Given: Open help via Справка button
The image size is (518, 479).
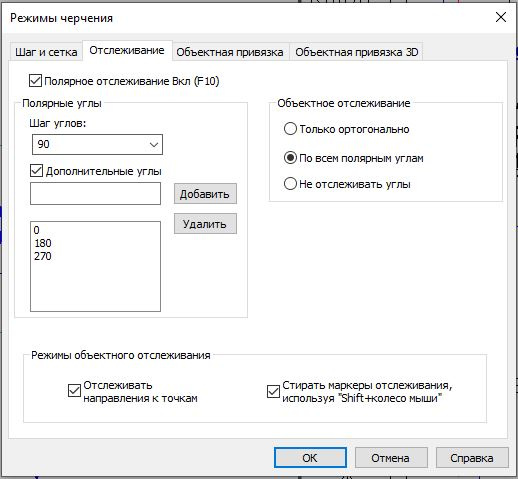Looking at the screenshot, I should click(x=472, y=458).
